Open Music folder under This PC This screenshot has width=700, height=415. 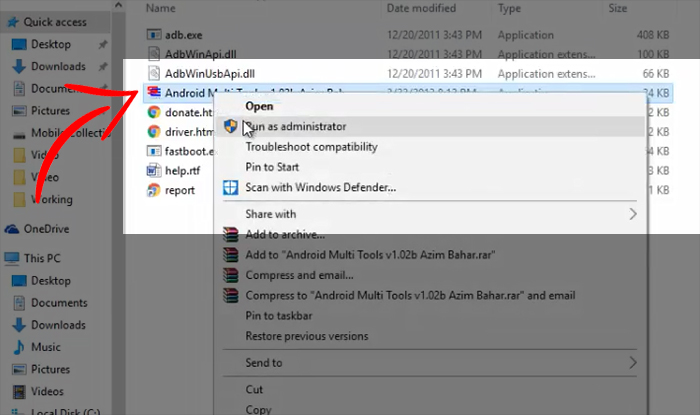(x=46, y=347)
